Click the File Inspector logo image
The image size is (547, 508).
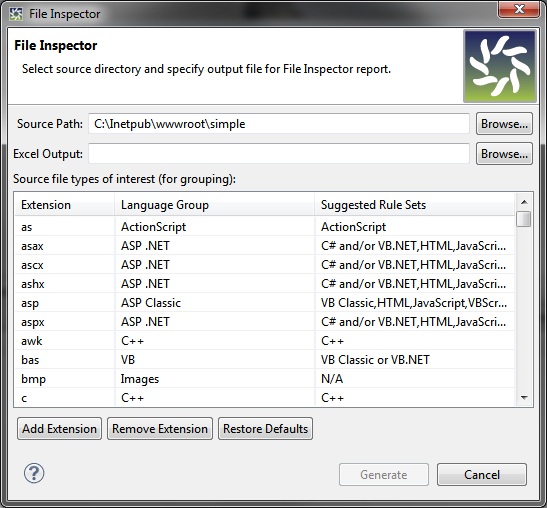500,66
